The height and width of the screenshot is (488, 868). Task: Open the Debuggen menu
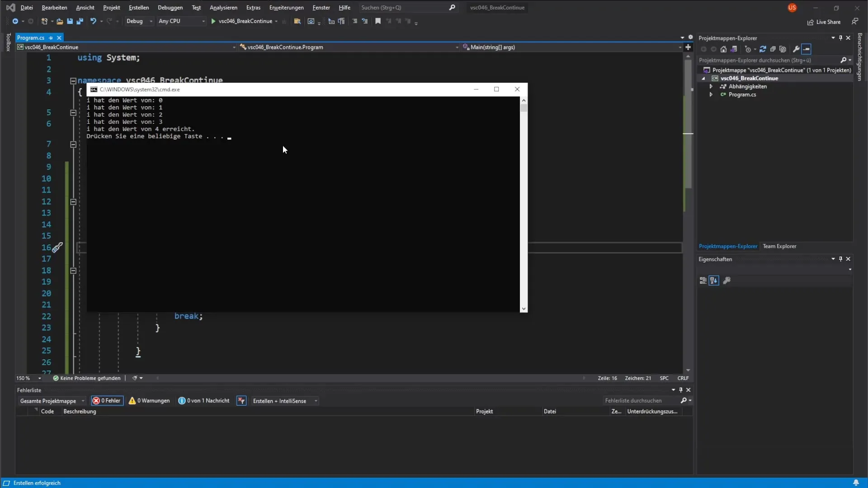[170, 8]
